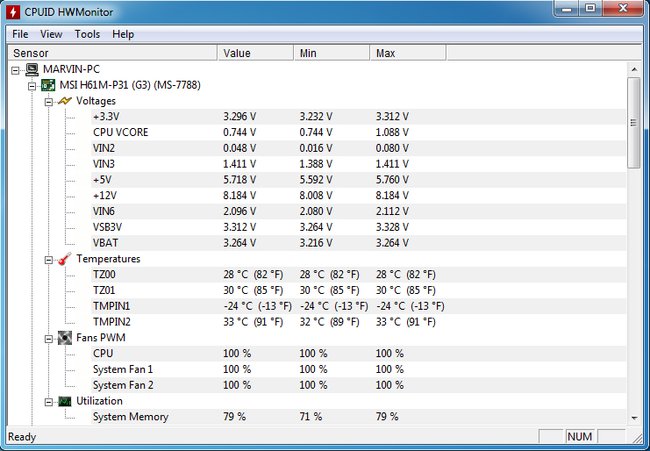
Task: Collapse the MSI H61M-P31 node
Action: coord(32,86)
